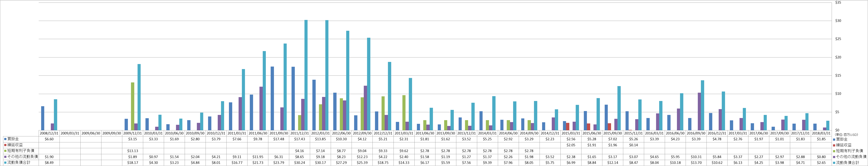Click the $17.43 cell under 2011/12/31

(x=300, y=139)
